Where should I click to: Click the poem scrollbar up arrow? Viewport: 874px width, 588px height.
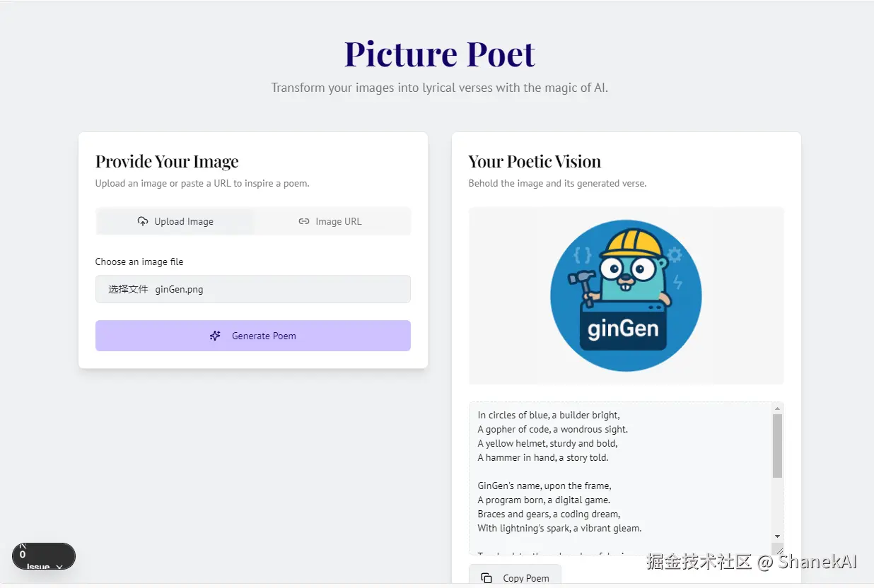777,408
